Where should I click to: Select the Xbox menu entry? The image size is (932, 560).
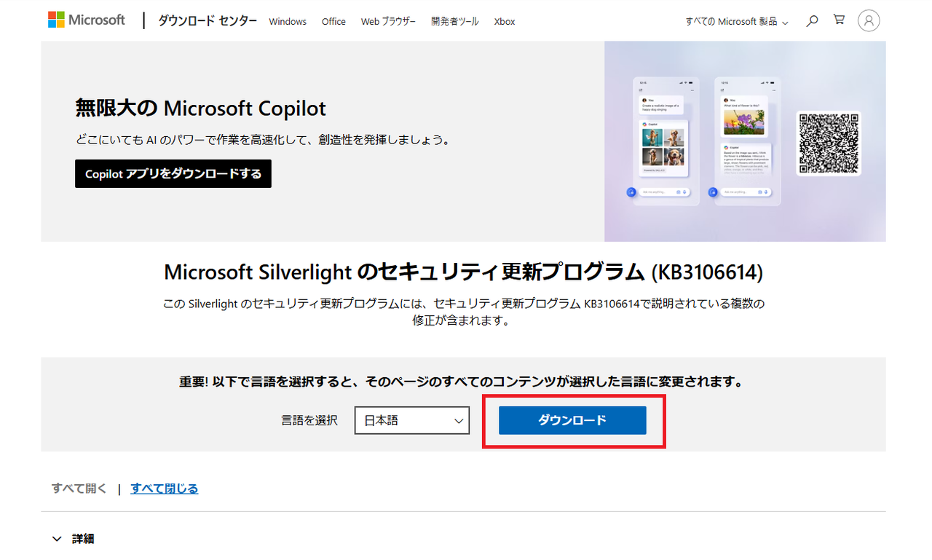[x=505, y=22]
